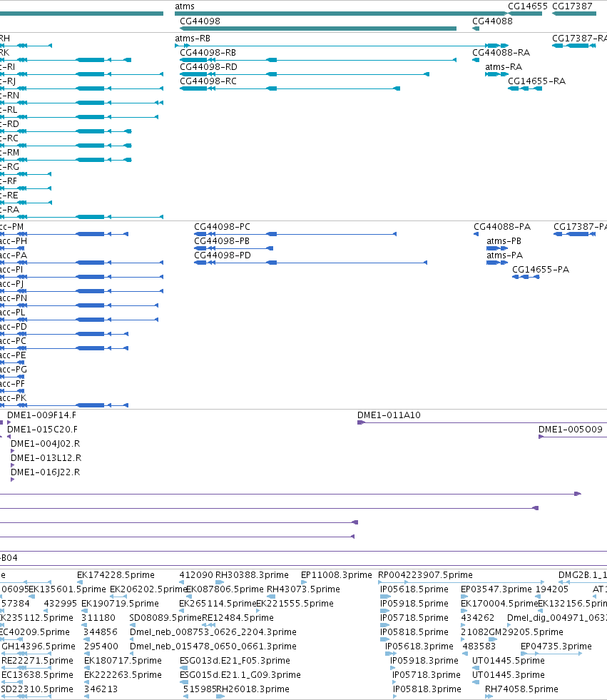This screenshot has width=607, height=700.
Task: Select the UT01445.3prime EST label
Action: [509, 675]
